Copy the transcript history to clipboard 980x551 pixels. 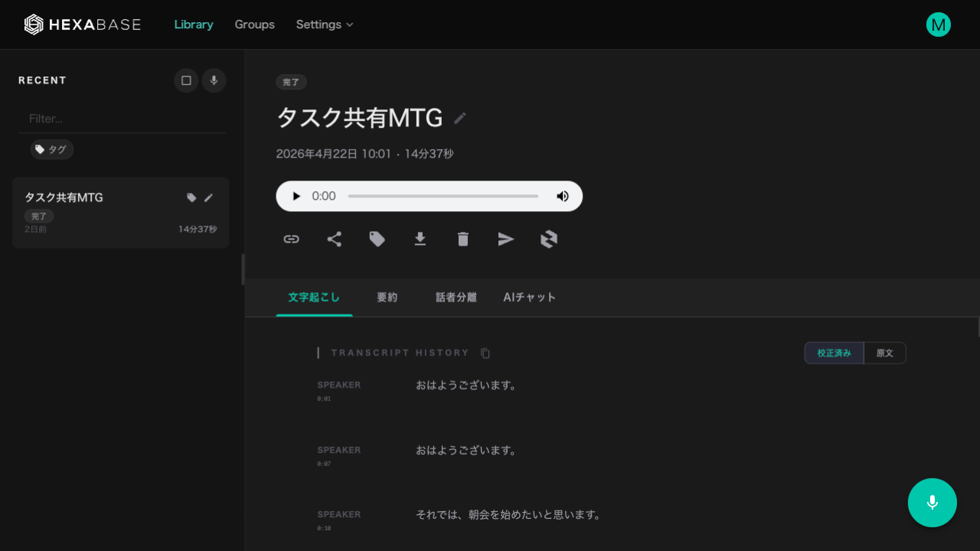485,353
